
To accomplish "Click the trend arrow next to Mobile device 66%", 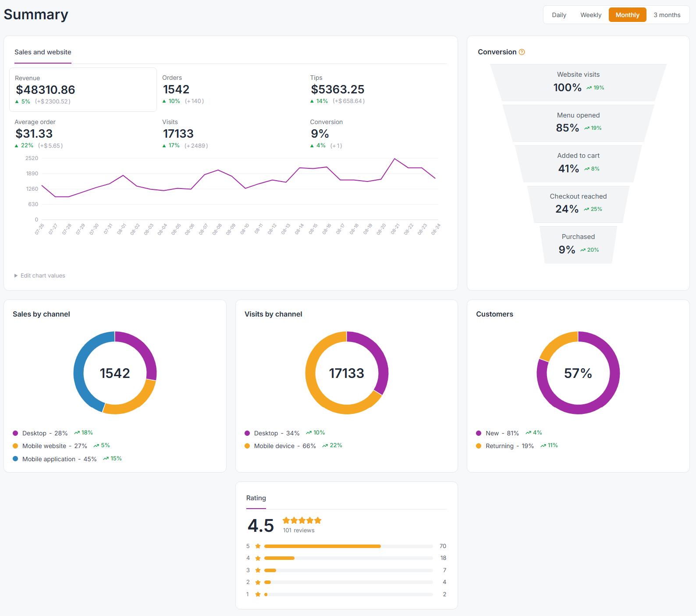I will pos(325,445).
